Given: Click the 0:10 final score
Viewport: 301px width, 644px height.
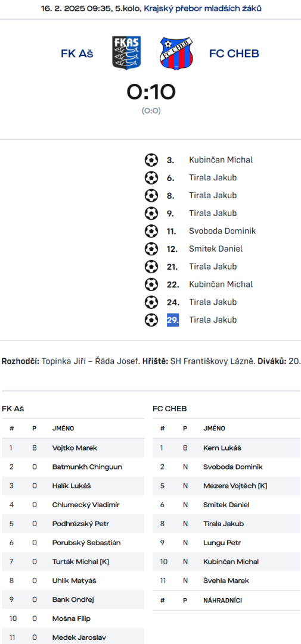Looking at the screenshot, I should point(151,92).
